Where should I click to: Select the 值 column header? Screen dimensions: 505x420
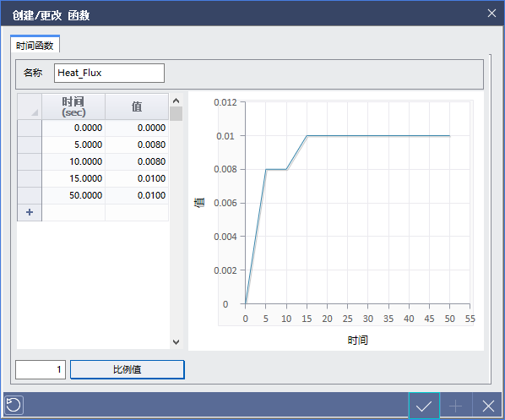pos(137,106)
